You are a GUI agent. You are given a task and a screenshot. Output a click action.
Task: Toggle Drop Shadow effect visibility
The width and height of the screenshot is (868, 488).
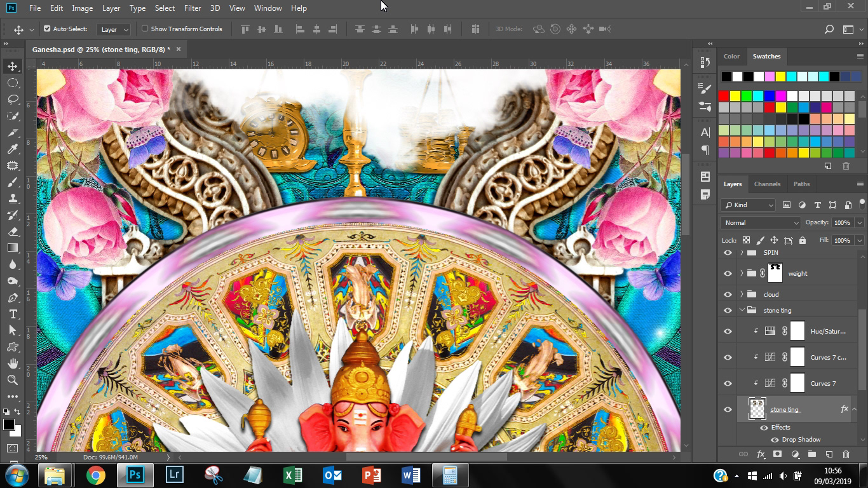tap(775, 440)
